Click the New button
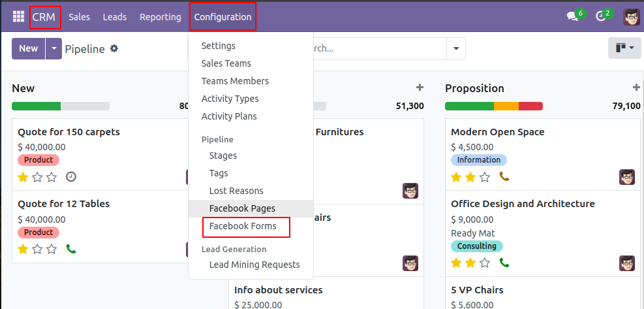 pyautogui.click(x=28, y=48)
